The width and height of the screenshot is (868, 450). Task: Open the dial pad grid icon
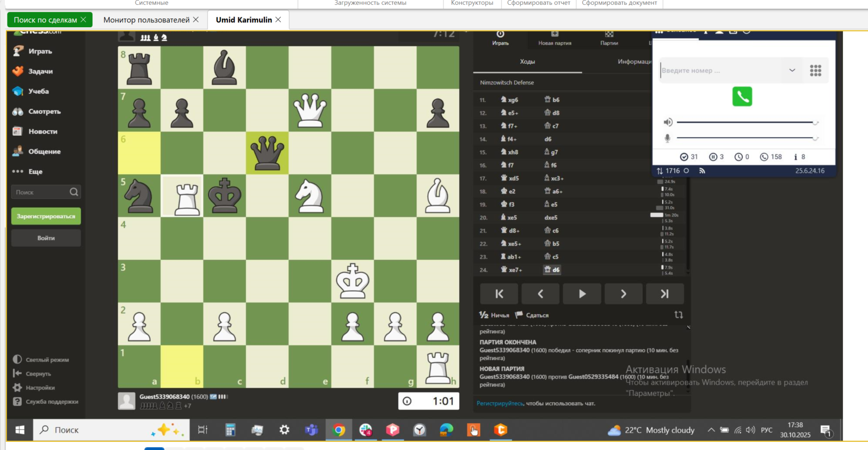tap(815, 70)
